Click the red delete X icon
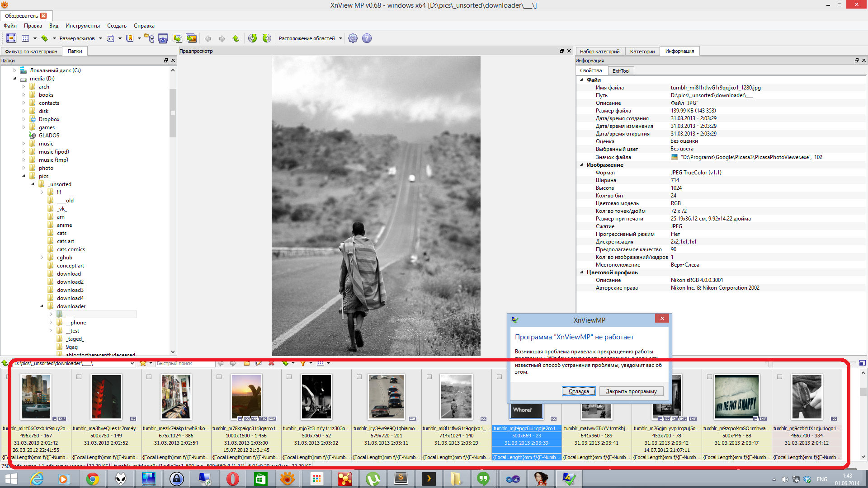 click(x=271, y=363)
